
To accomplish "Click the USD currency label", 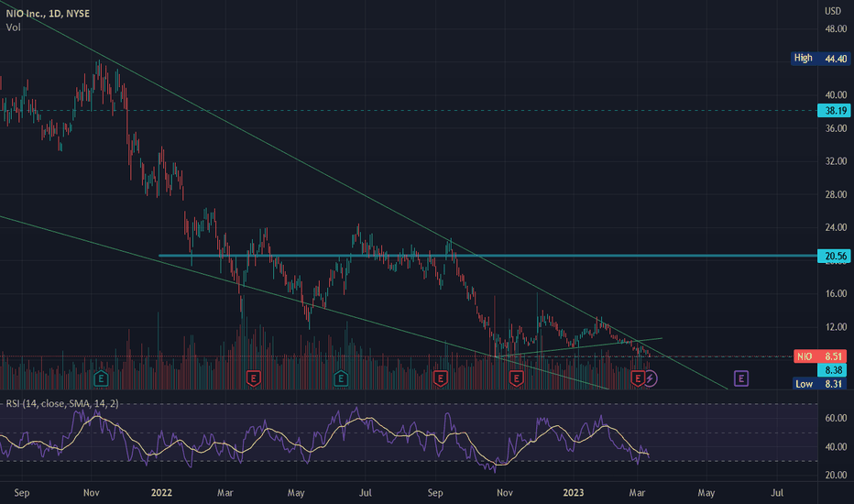I will point(833,11).
